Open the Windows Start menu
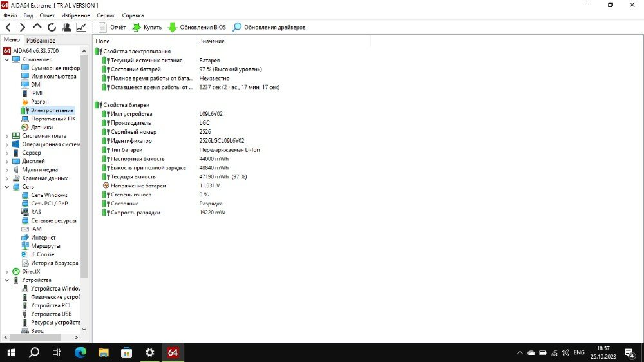644x362 pixels. (x=11, y=352)
